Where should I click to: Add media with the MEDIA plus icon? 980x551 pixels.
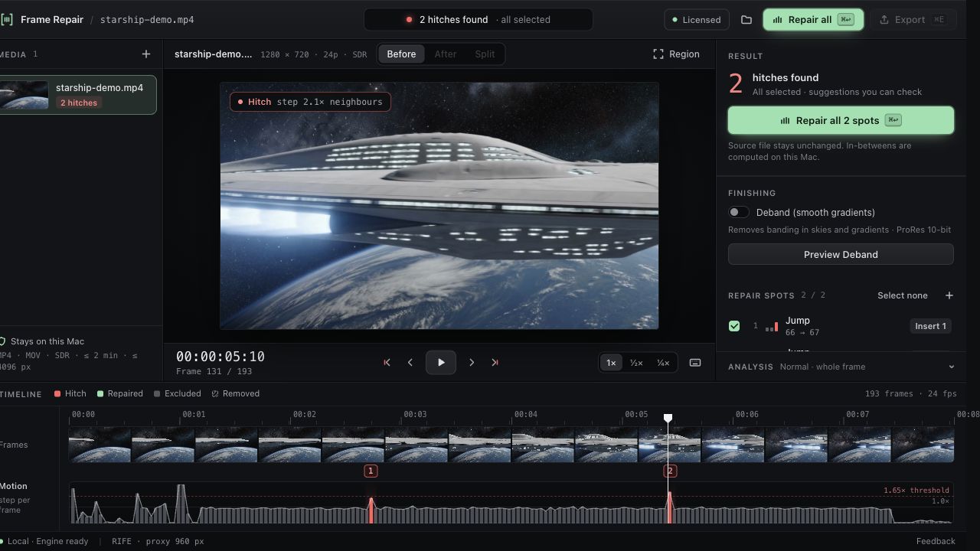(146, 54)
